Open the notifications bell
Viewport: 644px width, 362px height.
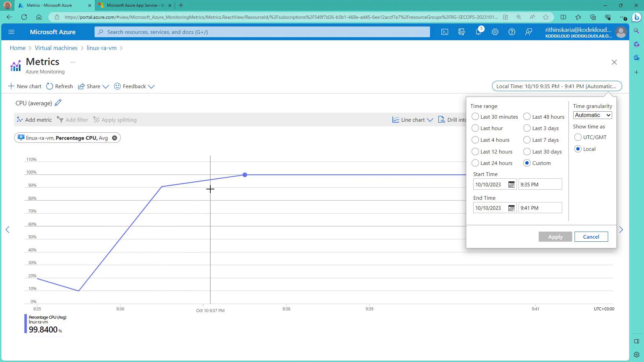tap(478, 32)
